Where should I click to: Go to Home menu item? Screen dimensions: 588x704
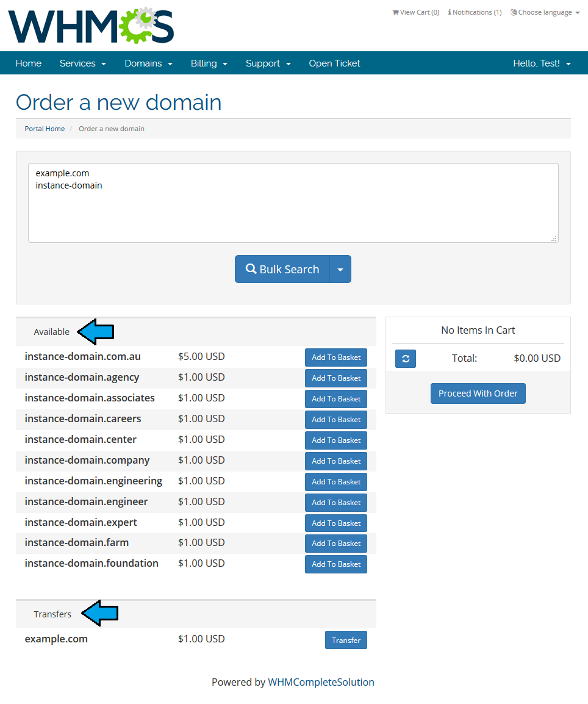[28, 63]
